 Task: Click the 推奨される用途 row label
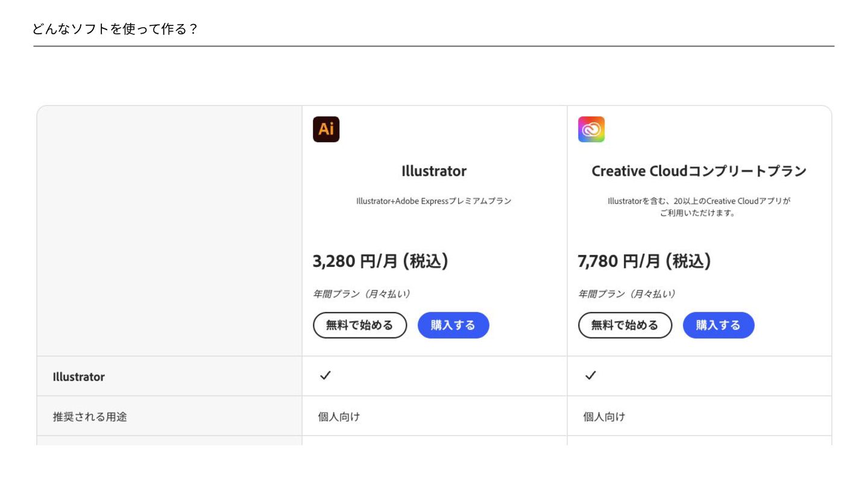(90, 416)
